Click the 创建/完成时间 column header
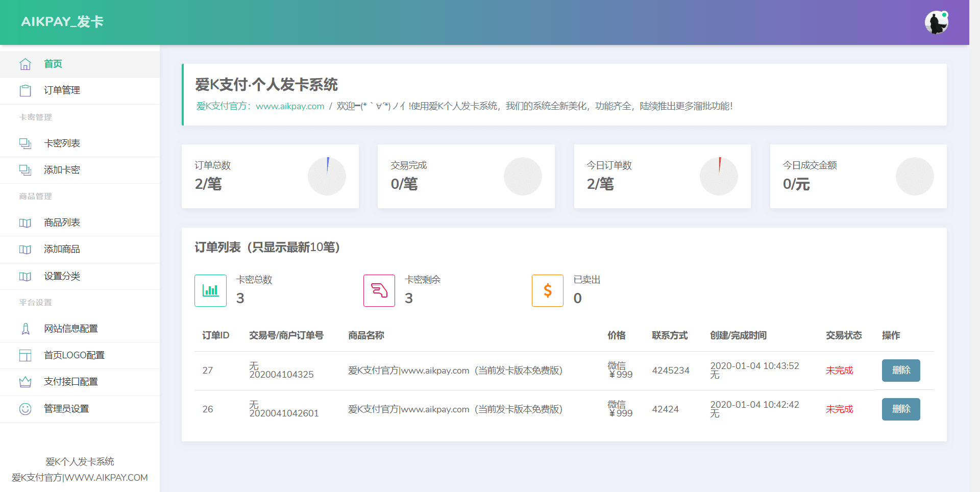 (738, 335)
